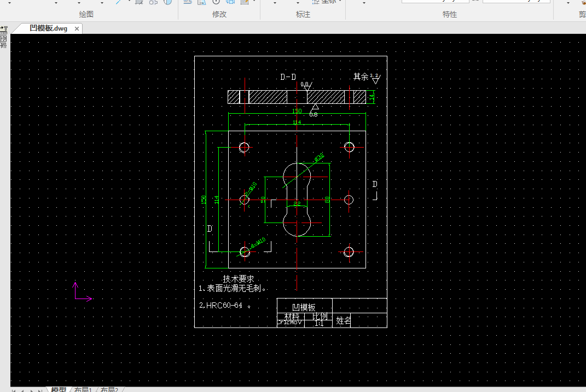Open the 模型 model space tab

tap(59, 389)
